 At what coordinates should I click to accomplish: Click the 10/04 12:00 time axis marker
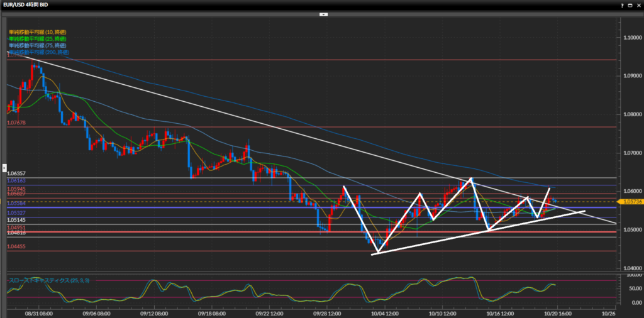(385, 312)
